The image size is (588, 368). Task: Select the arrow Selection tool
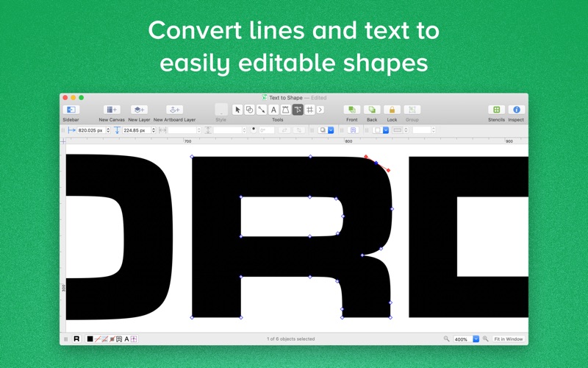pos(237,110)
